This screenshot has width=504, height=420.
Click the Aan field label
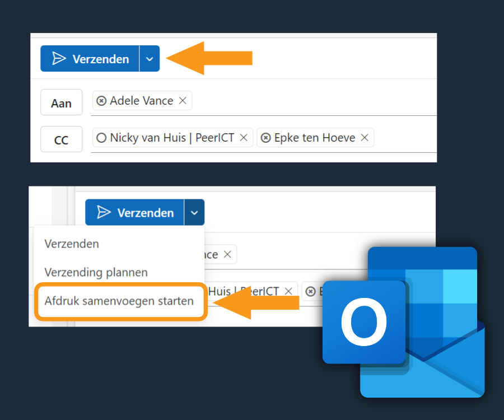[x=61, y=102]
